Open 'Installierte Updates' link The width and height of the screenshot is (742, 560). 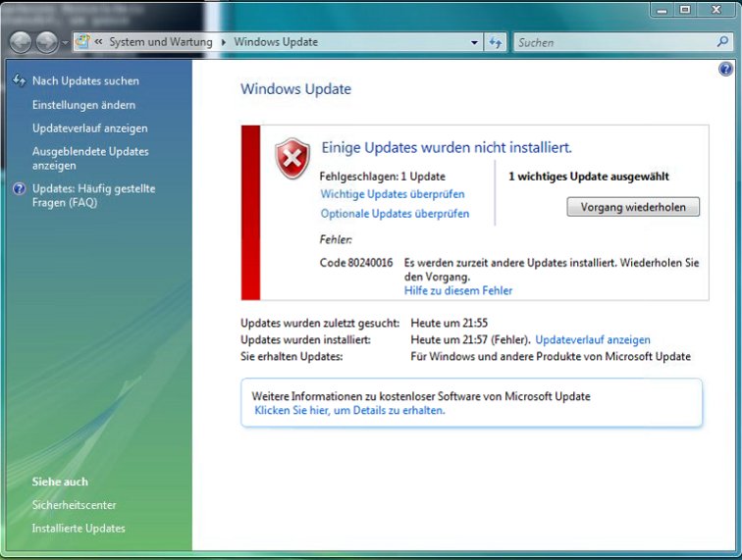(79, 528)
